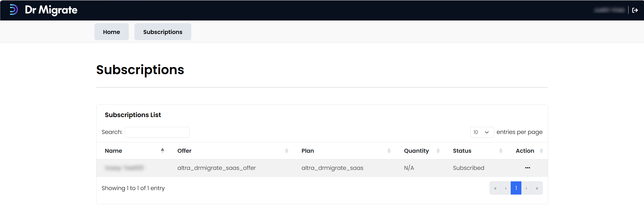Click the Plan column header
This screenshot has width=644, height=210.
[308, 151]
